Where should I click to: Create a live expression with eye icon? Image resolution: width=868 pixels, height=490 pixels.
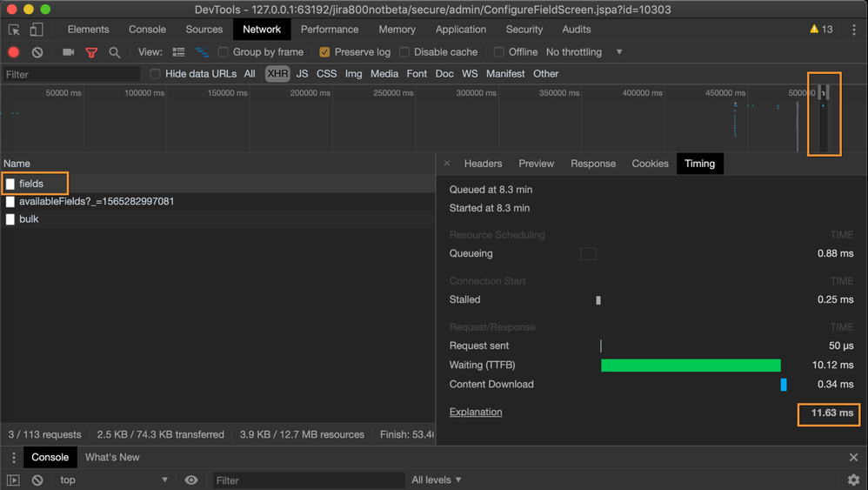pyautogui.click(x=191, y=480)
